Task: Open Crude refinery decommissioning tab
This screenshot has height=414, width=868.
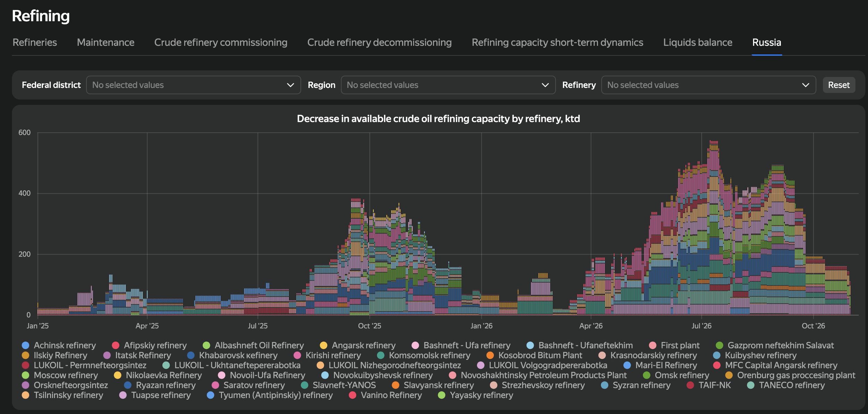Action: (379, 42)
